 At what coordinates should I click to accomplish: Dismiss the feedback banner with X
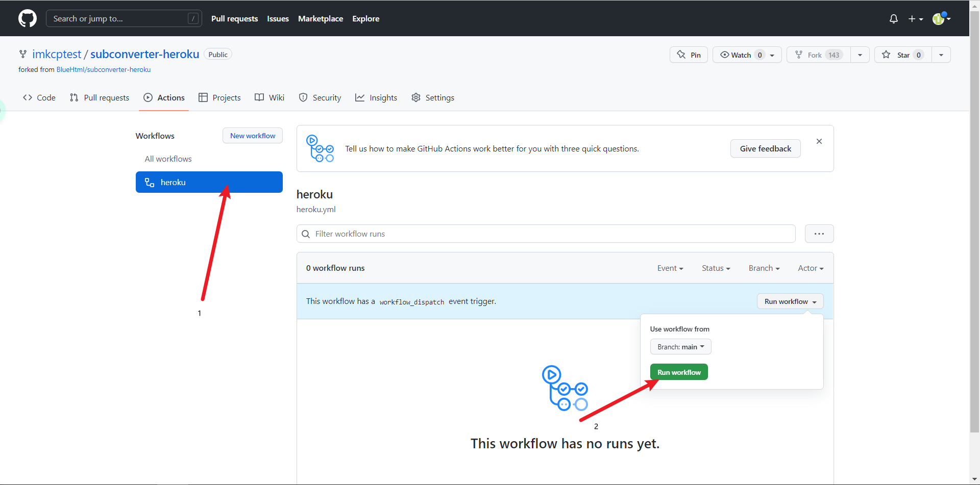coord(819,141)
